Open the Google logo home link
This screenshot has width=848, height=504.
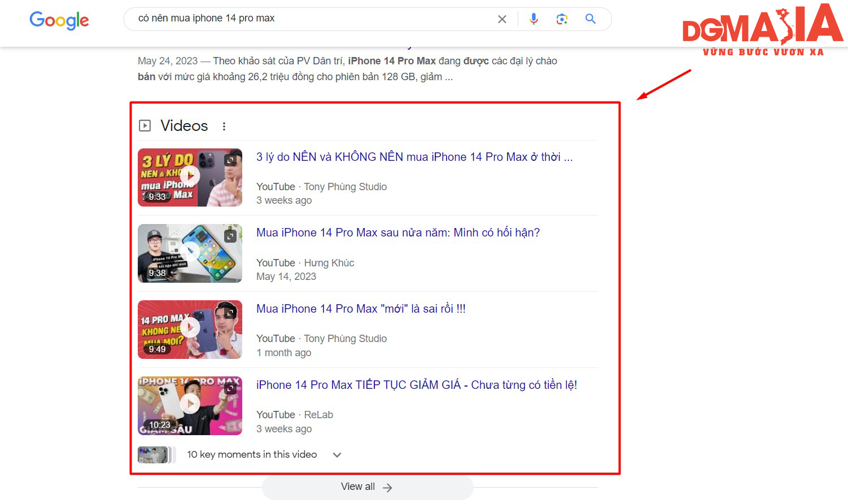click(x=59, y=20)
